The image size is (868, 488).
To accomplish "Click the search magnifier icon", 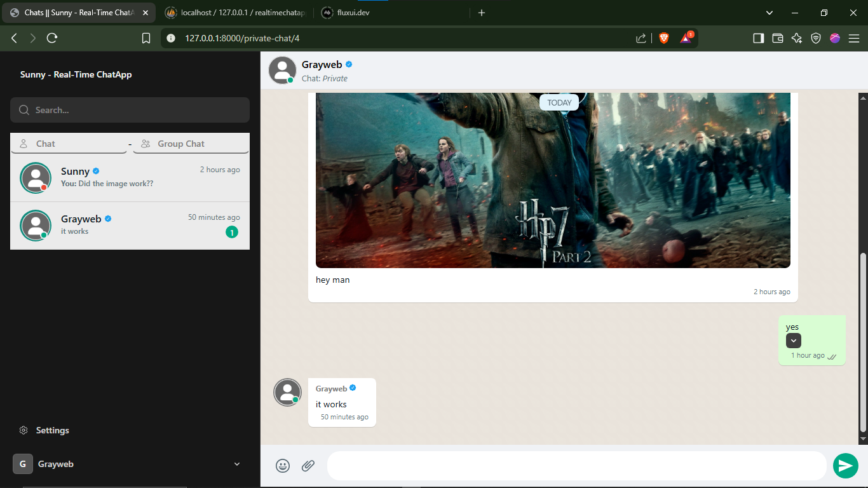I will [24, 110].
